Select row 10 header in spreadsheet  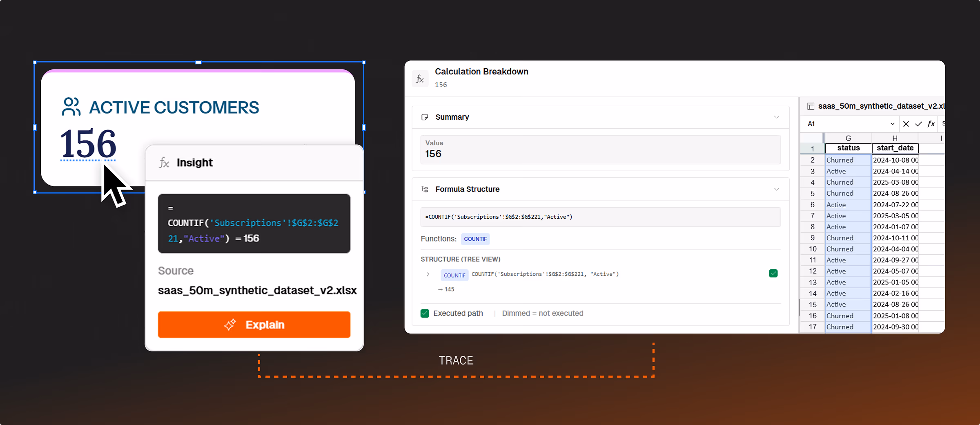[x=812, y=249]
